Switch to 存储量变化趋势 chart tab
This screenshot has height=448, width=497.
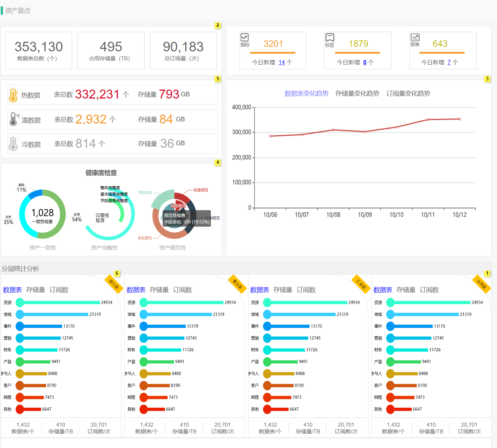coord(357,94)
